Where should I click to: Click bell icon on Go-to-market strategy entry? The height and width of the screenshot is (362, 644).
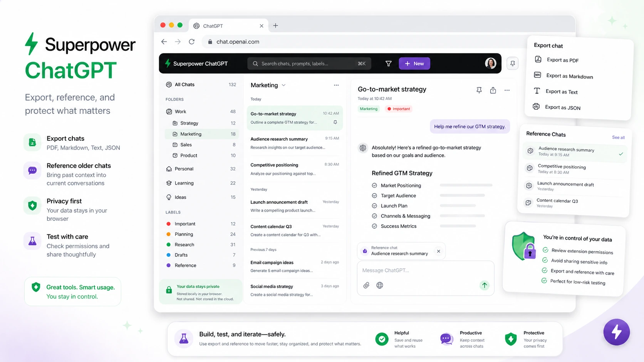click(335, 122)
